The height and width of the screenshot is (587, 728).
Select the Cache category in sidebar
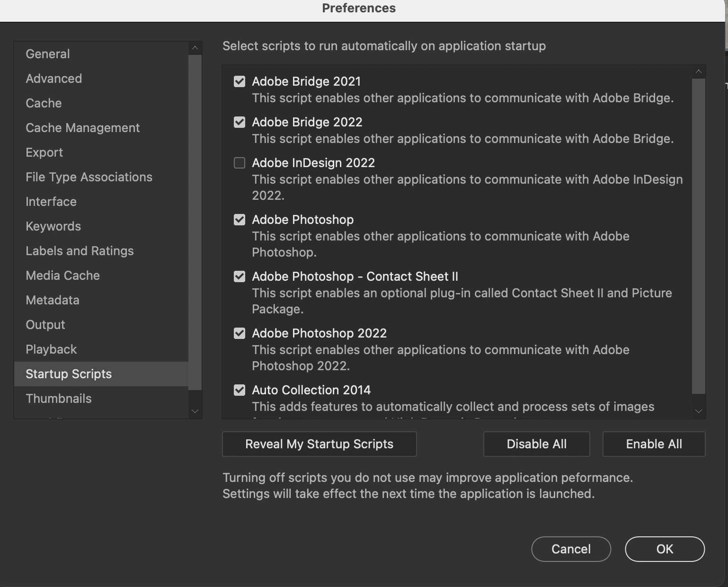click(101, 103)
